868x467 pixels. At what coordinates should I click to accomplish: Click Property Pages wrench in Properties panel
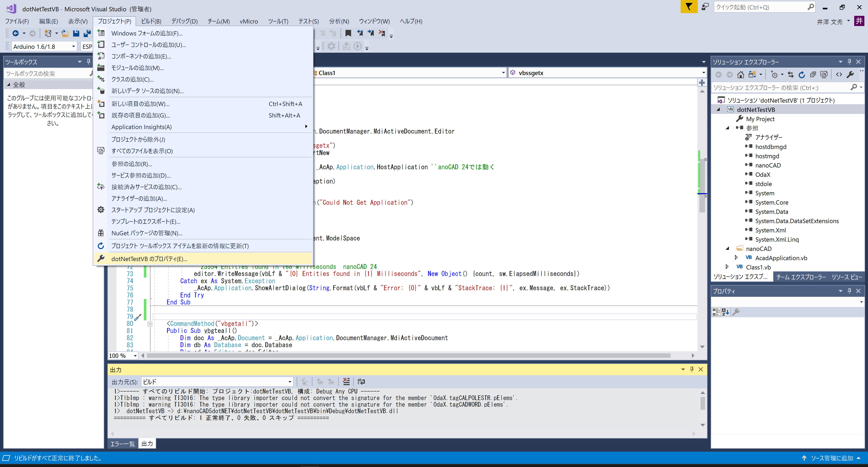pyautogui.click(x=736, y=312)
